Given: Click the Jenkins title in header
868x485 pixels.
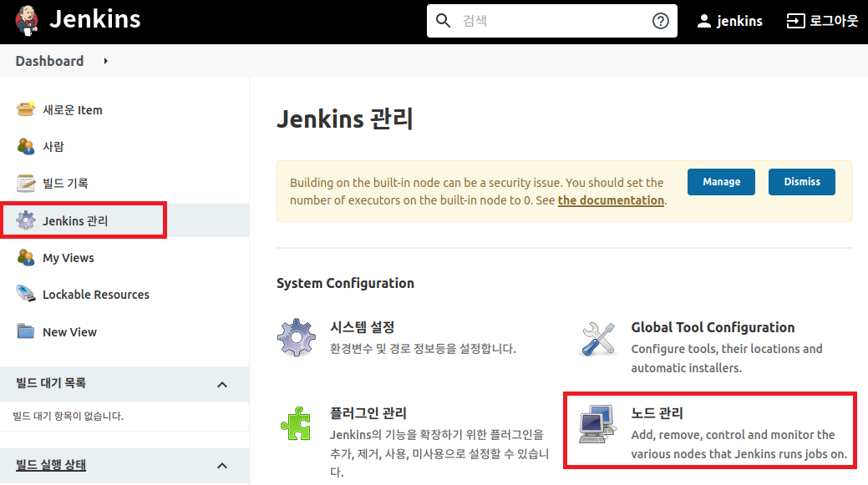Looking at the screenshot, I should click(x=95, y=19).
